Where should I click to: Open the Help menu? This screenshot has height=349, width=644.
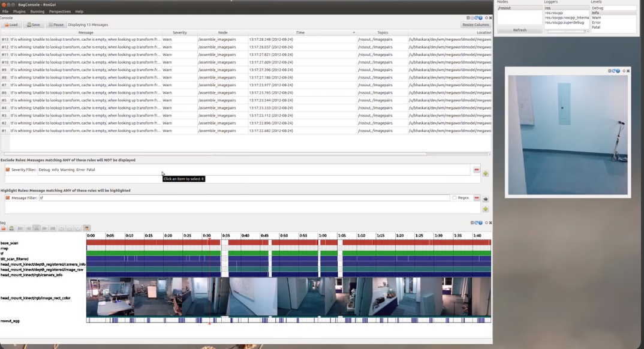[x=79, y=11]
